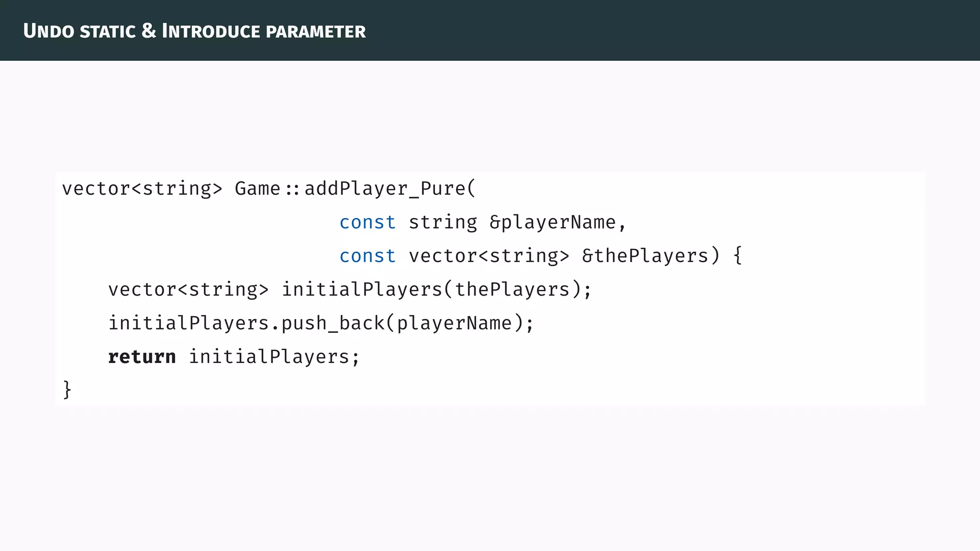
Task: Click 'vector<string>' return type on first code line
Action: pos(142,188)
